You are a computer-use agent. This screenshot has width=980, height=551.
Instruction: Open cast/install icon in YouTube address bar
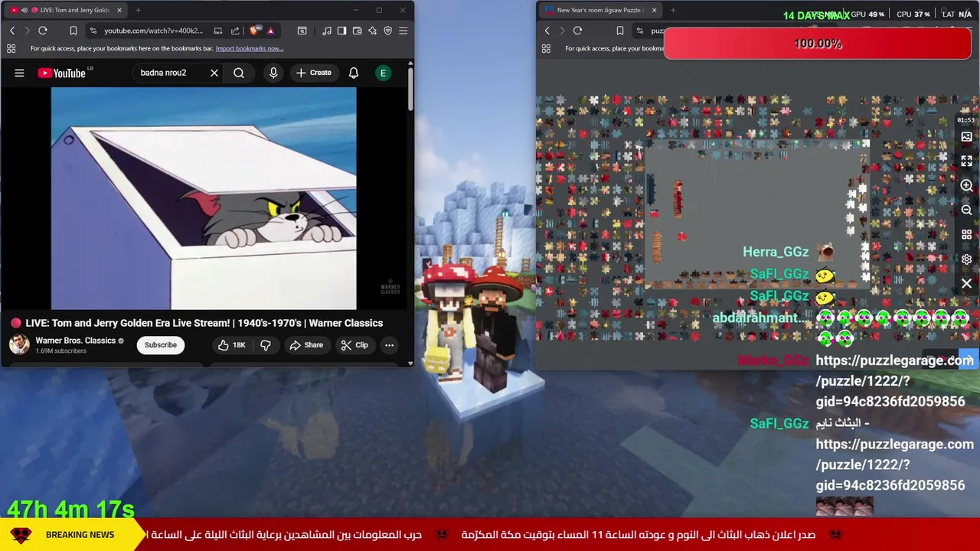(218, 31)
